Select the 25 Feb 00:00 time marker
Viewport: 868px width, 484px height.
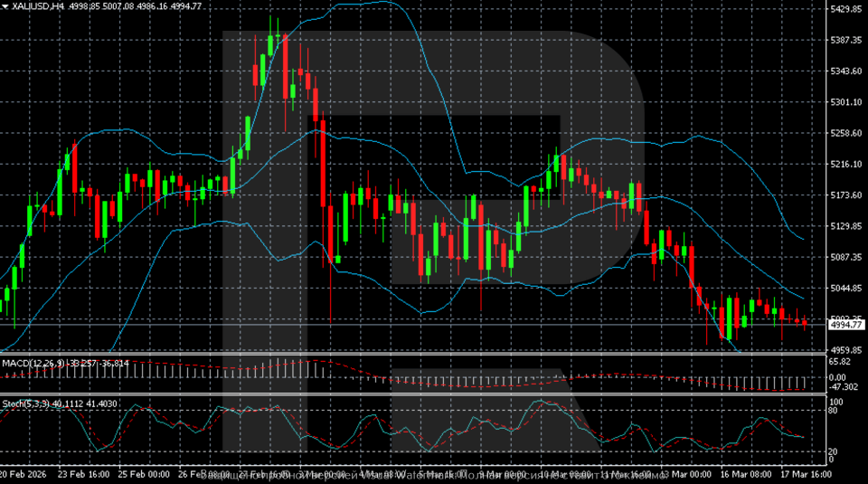pos(145,474)
